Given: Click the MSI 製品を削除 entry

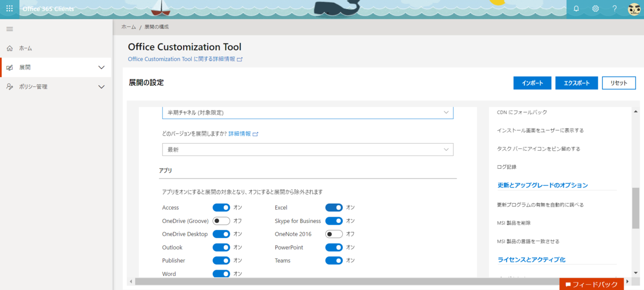Looking at the screenshot, I should (514, 223).
